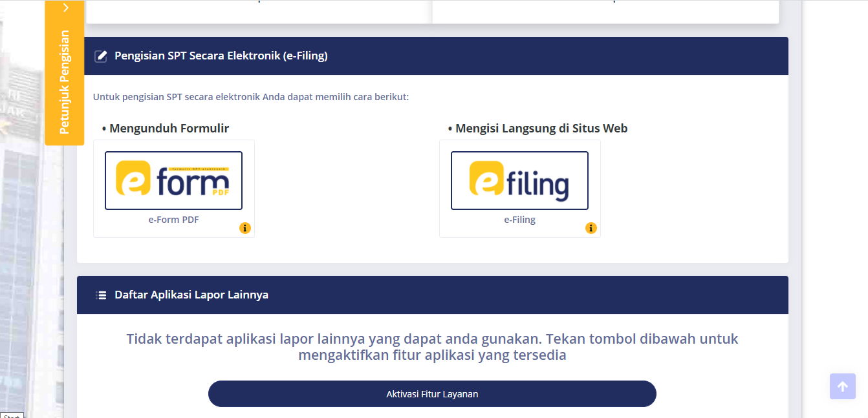Click the pencil edit icon in e-Filing header
This screenshot has width=868, height=418.
(x=100, y=56)
